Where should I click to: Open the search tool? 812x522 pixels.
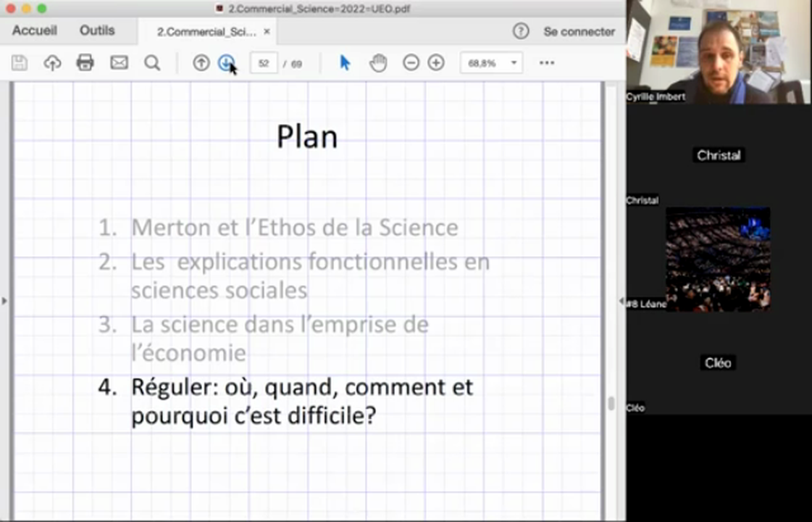[x=151, y=63]
